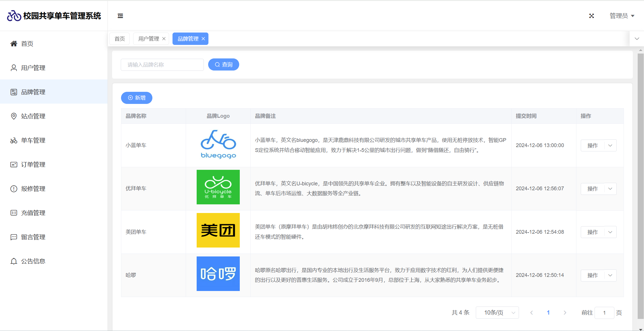Open 站点管理 via its location pin icon

[x=14, y=116]
